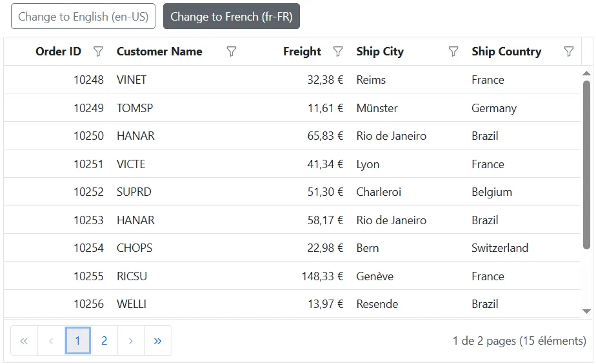Click the scrollbar down arrow
The image size is (596, 364).
pyautogui.click(x=586, y=311)
